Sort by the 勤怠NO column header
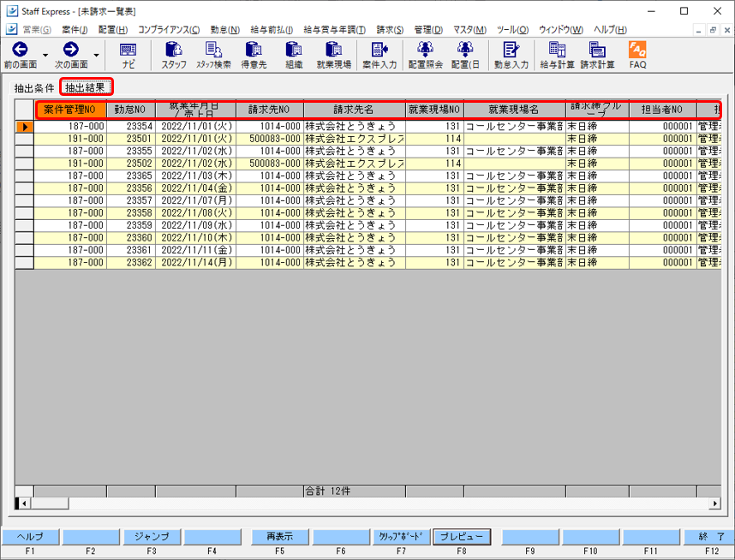The image size is (735, 560). pos(131,110)
